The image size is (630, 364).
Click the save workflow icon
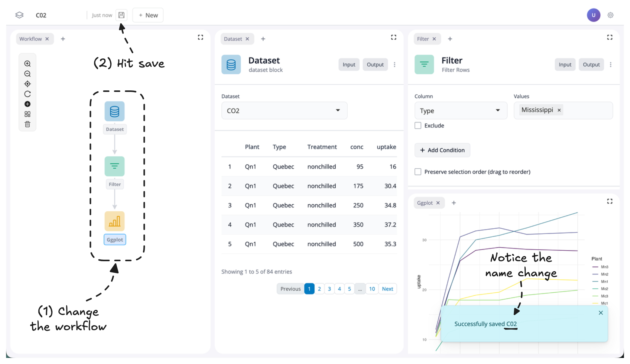(121, 15)
